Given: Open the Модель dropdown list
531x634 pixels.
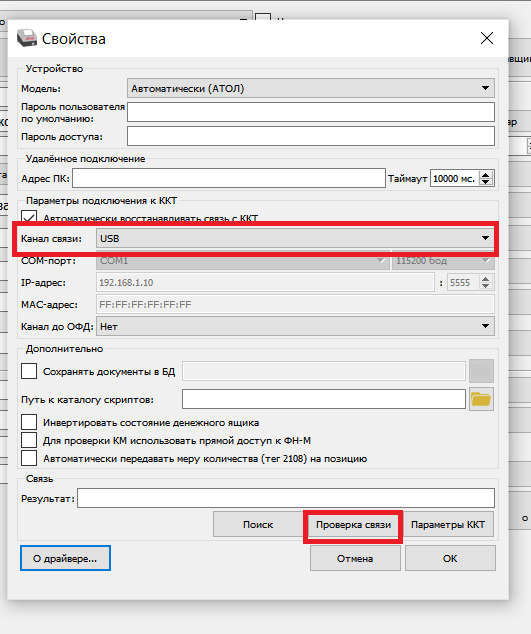Looking at the screenshot, I should (x=311, y=88).
